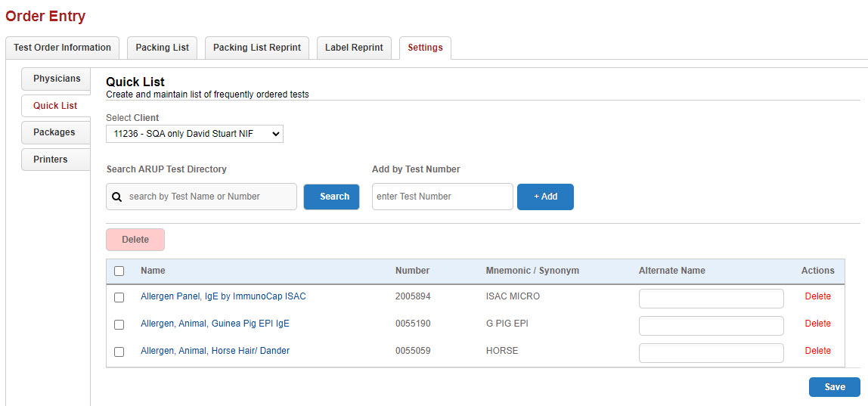The image size is (868, 406).
Task: Open the Label Reprint tab
Action: 354,48
